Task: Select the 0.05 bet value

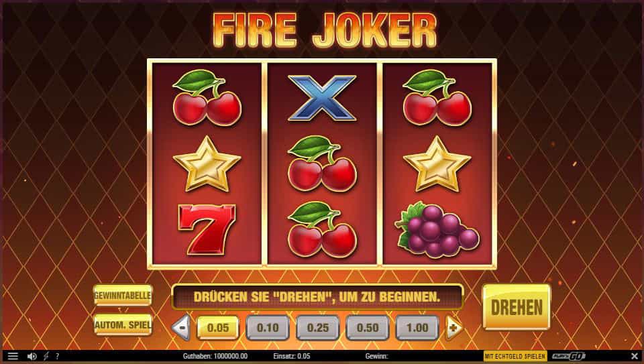Action: [x=217, y=328]
